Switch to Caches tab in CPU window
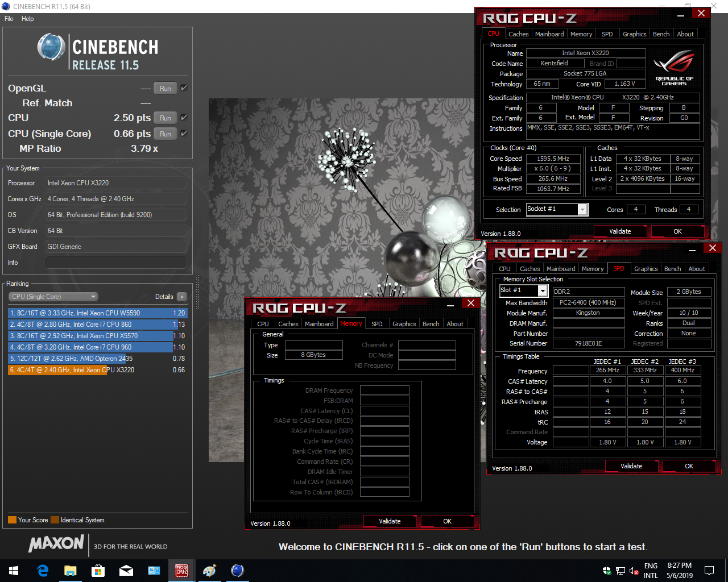The width and height of the screenshot is (728, 582). pos(518,34)
